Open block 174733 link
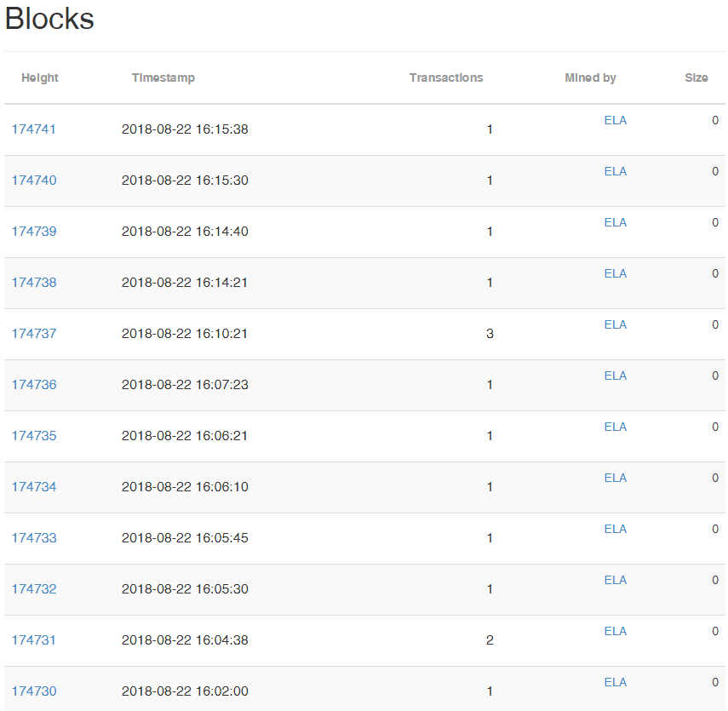The image size is (728, 711). coord(34,538)
